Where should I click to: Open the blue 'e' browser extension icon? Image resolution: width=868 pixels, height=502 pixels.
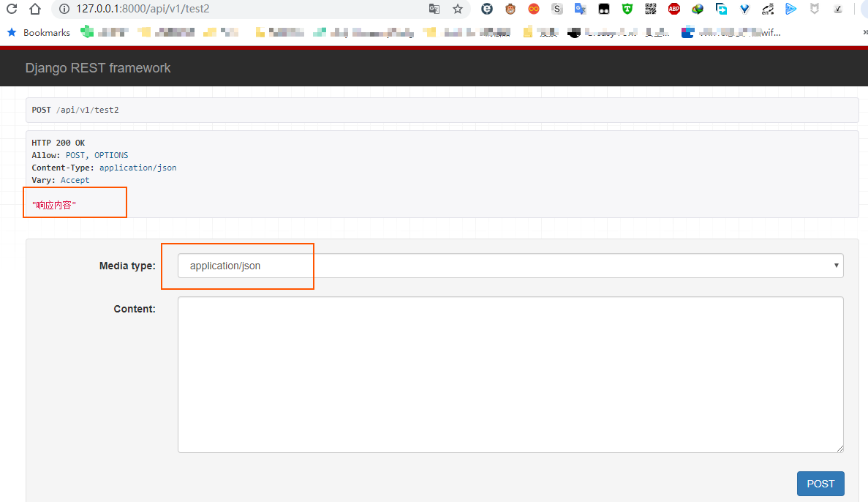point(487,9)
